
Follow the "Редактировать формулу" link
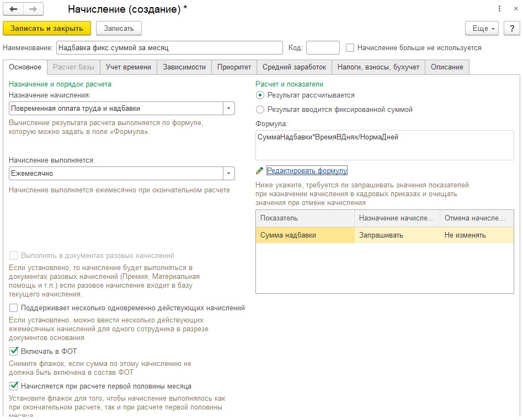[307, 171]
